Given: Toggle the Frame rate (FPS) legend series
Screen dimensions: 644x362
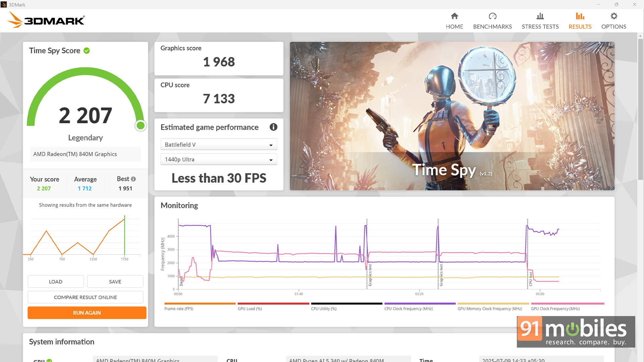Looking at the screenshot, I should tap(179, 309).
